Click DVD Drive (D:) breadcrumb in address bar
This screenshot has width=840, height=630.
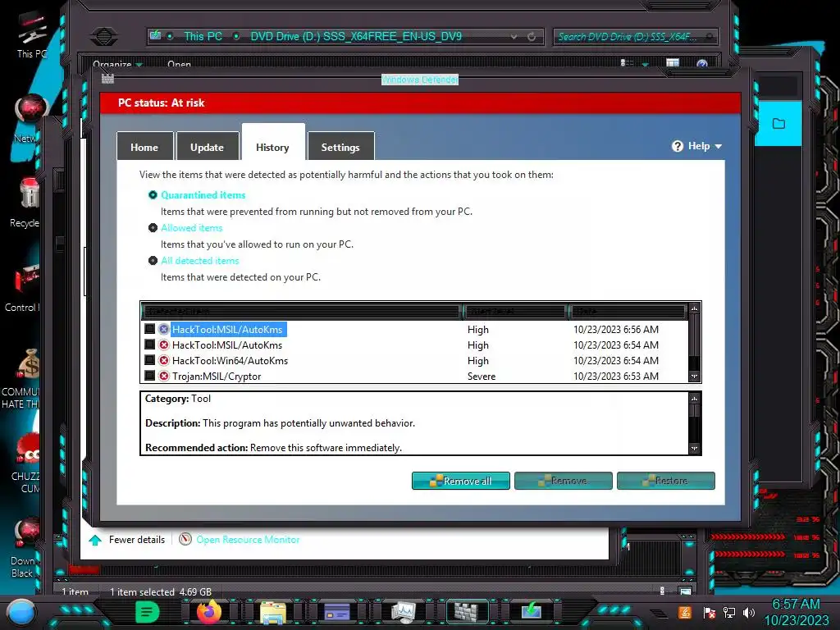(356, 36)
